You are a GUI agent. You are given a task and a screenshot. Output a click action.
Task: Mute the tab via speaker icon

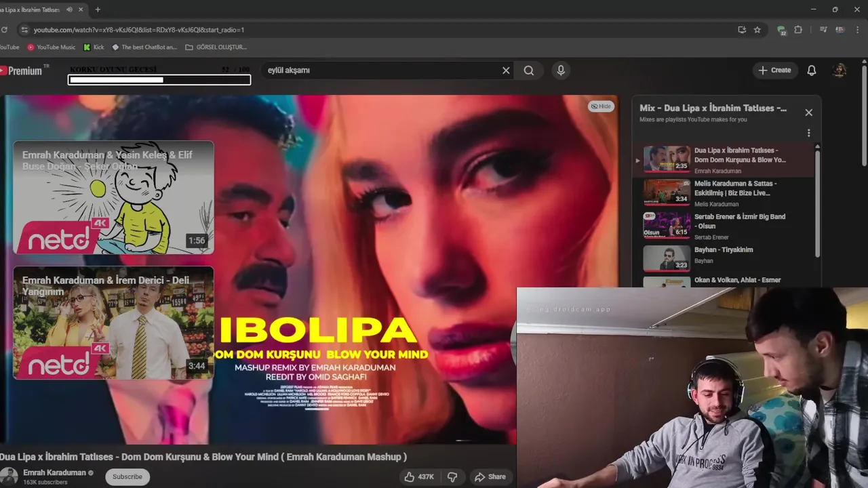(x=69, y=9)
